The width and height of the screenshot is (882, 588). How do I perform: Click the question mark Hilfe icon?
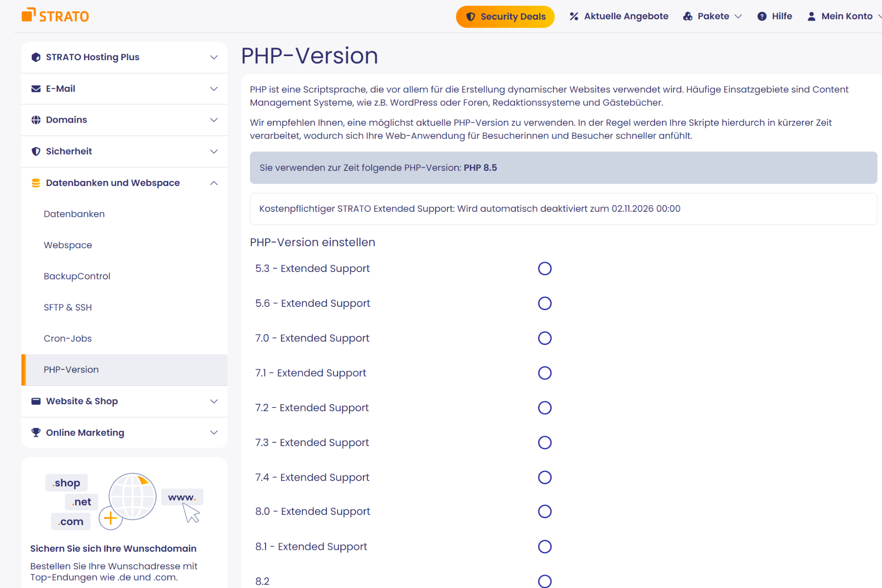[762, 16]
